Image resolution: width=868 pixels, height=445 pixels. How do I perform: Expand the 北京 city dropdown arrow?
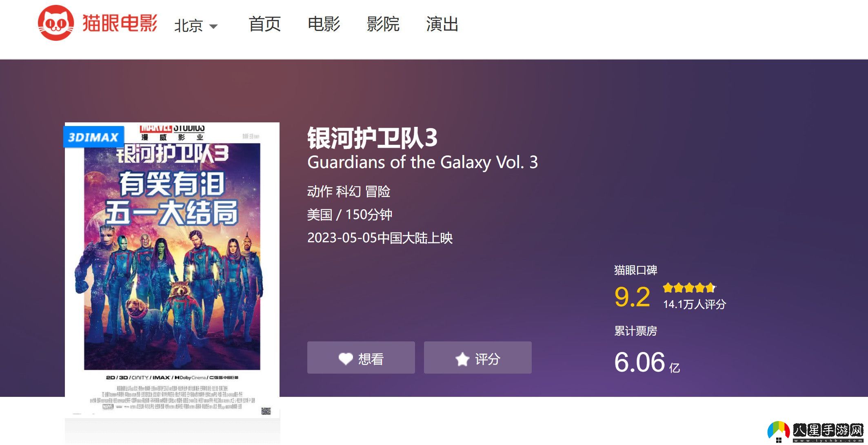[213, 27]
